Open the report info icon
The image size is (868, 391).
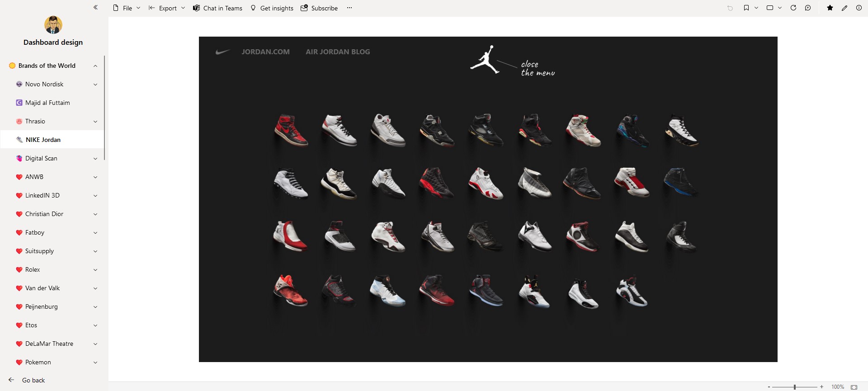coord(859,8)
